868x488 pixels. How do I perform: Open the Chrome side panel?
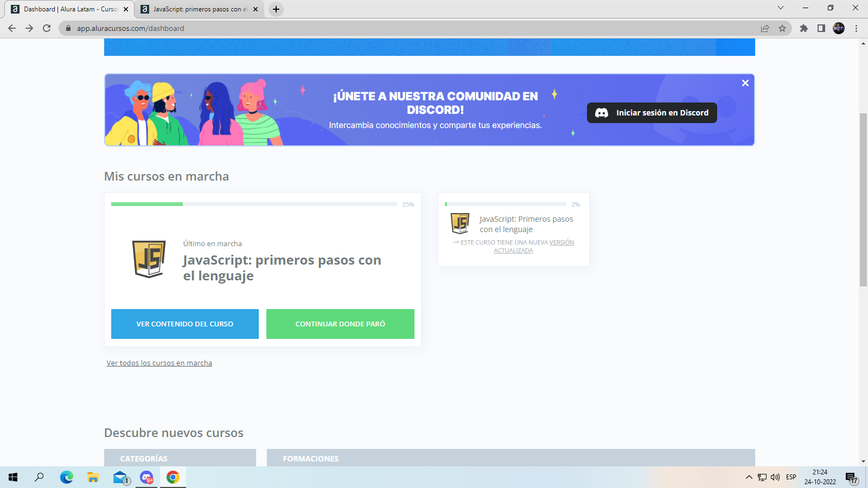coord(821,28)
